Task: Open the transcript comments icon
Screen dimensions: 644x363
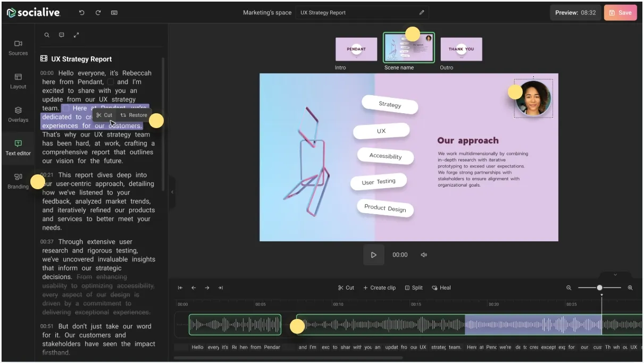Action: pos(62,35)
